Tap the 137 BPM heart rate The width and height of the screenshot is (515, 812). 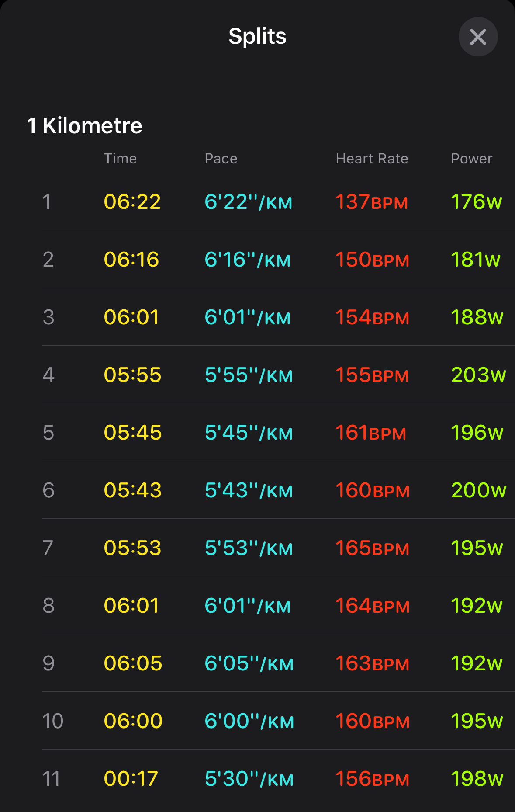pyautogui.click(x=371, y=202)
